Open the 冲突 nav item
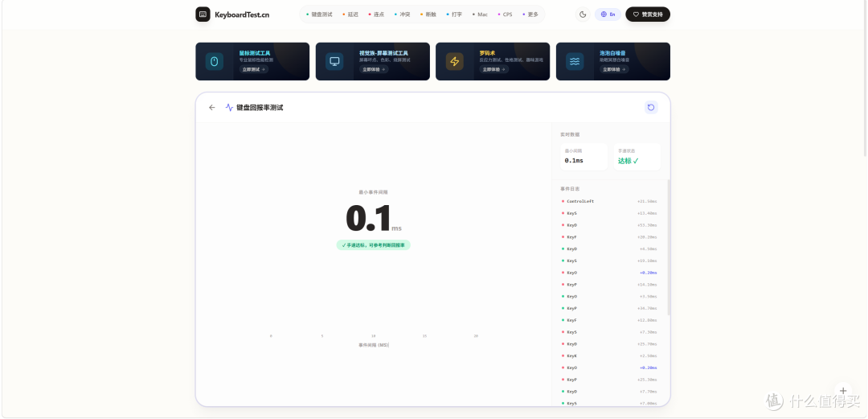Viewport: 868px width, 419px height. 403,14
